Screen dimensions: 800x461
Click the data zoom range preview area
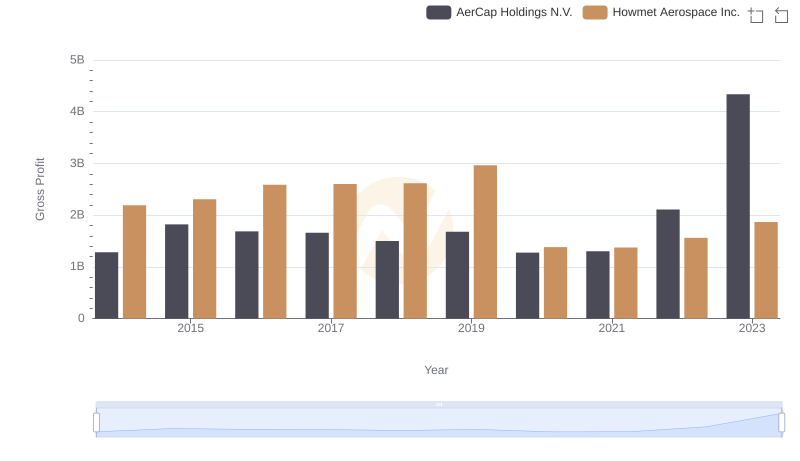[439, 423]
